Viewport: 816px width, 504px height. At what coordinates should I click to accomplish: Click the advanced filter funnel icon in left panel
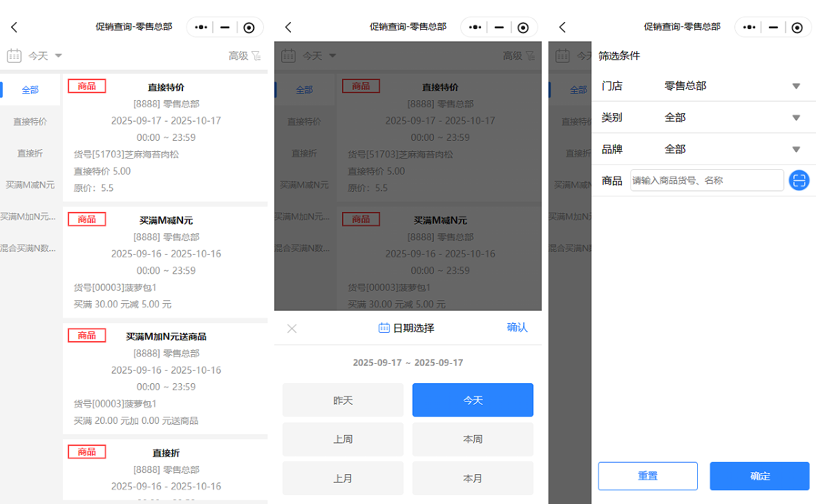click(256, 56)
